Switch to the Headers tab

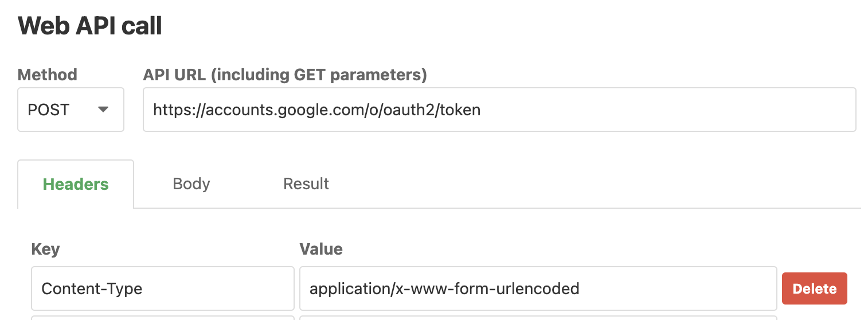[76, 184]
